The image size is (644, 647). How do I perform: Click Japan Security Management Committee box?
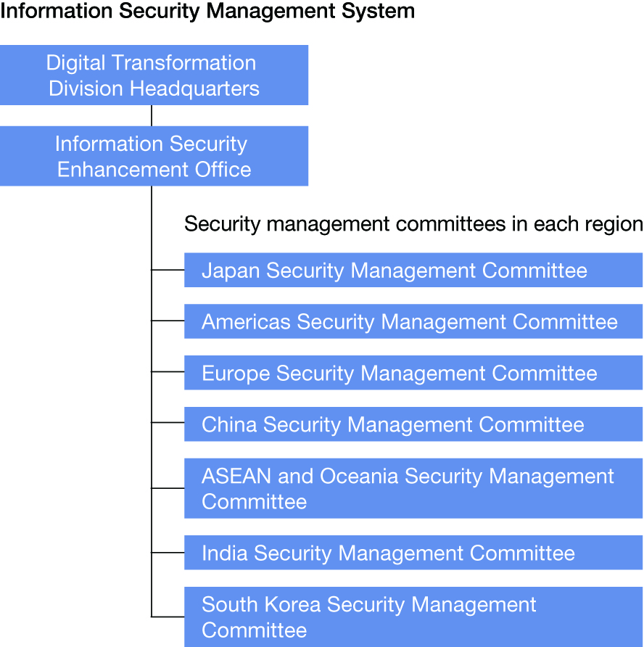413,271
